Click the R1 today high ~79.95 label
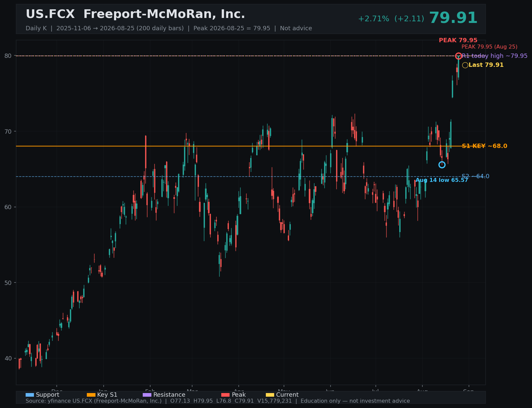Screen dimensions: 532x408 (x=494, y=56)
